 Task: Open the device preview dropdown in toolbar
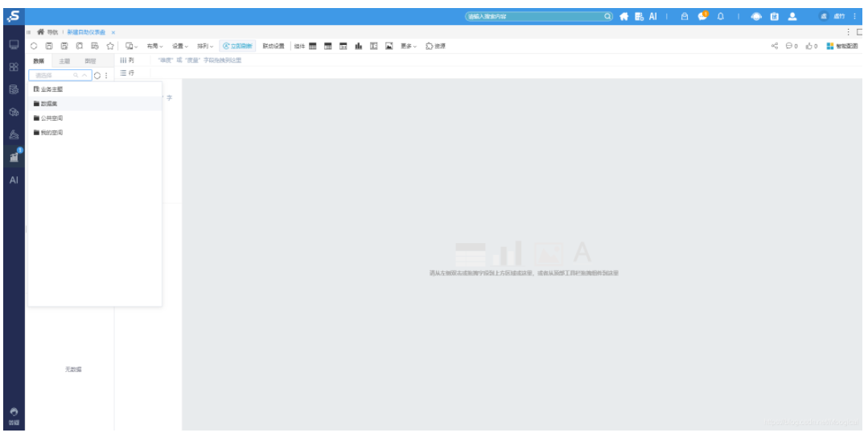131,46
